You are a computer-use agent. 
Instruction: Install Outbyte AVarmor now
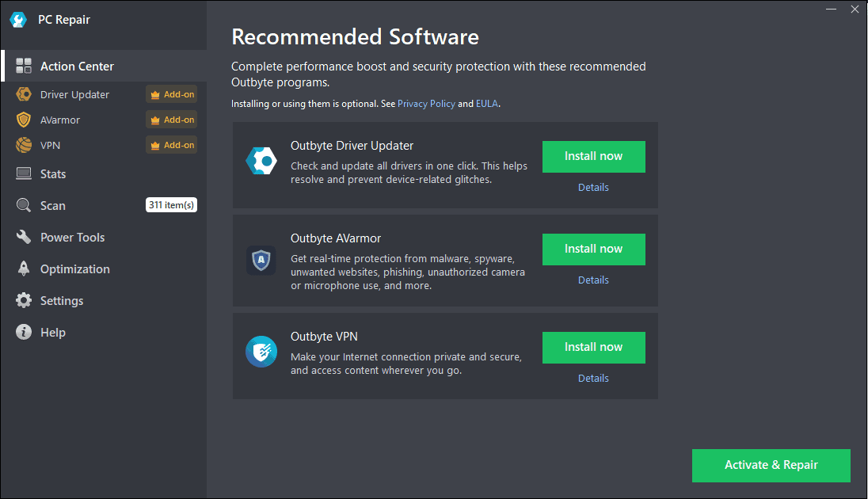pos(593,249)
